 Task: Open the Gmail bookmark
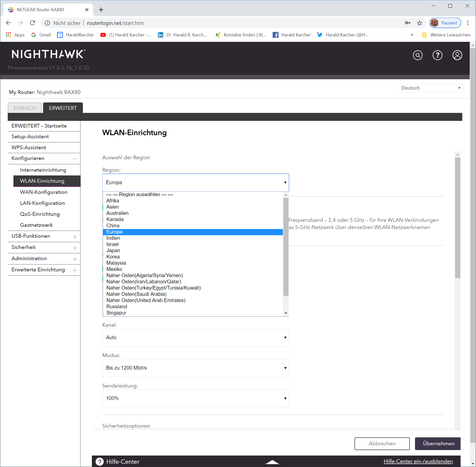(x=41, y=35)
